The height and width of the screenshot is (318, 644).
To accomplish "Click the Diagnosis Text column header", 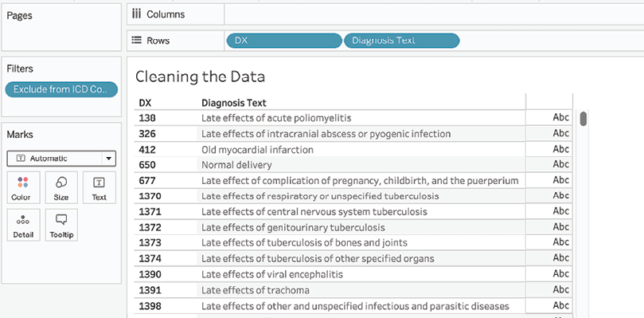I will (234, 103).
